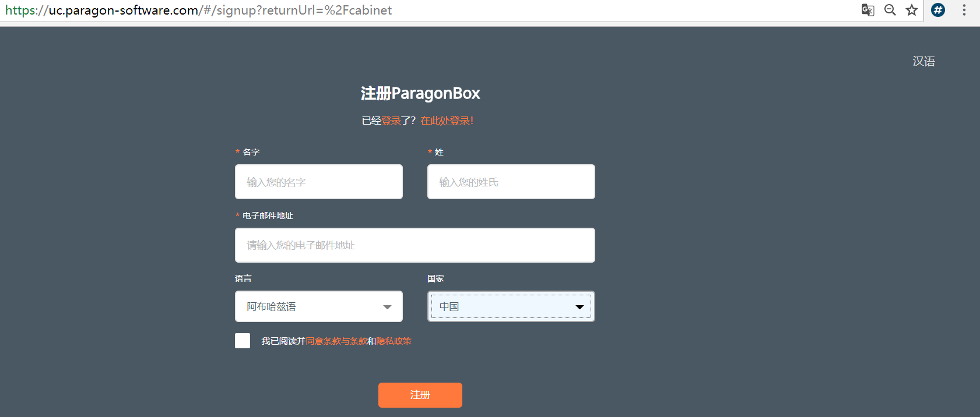Open the 汉语 page language selector
Image resolution: width=980 pixels, height=417 pixels.
point(923,61)
